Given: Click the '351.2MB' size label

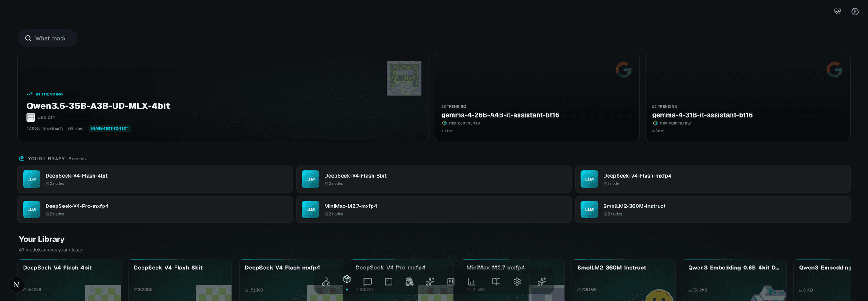Looking at the screenshot, I should point(699,290).
